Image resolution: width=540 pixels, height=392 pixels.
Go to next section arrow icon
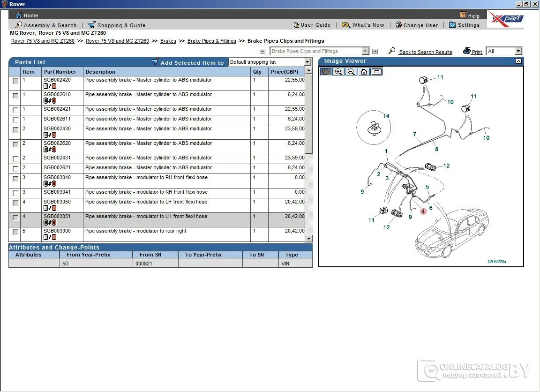click(375, 51)
